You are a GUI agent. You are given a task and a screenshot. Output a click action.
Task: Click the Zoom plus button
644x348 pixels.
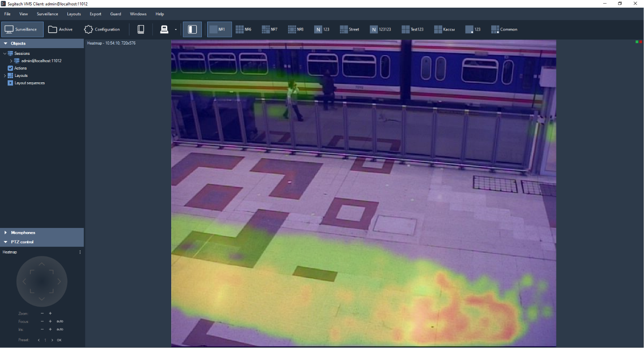point(50,313)
